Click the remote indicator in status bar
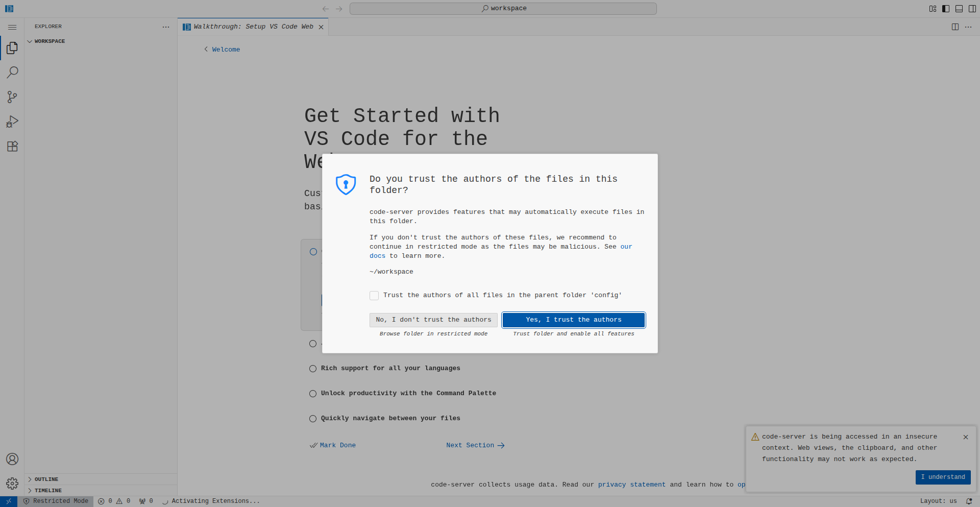980x507 pixels. pos(9,501)
